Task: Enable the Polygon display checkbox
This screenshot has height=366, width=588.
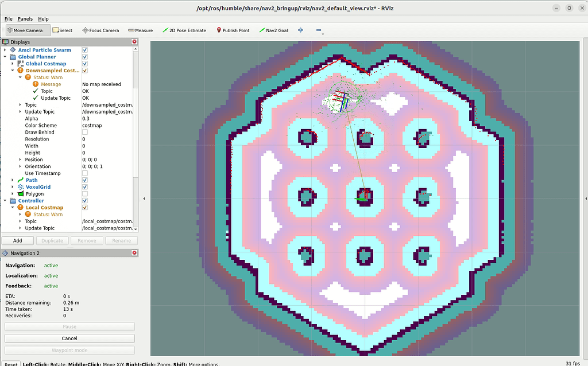Action: [x=84, y=194]
